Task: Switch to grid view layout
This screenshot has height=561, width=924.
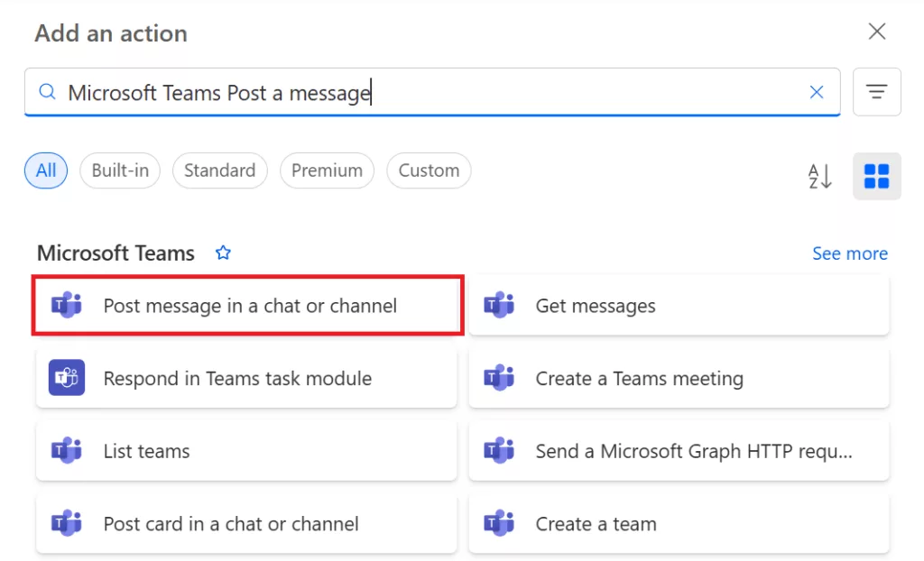Action: (876, 176)
